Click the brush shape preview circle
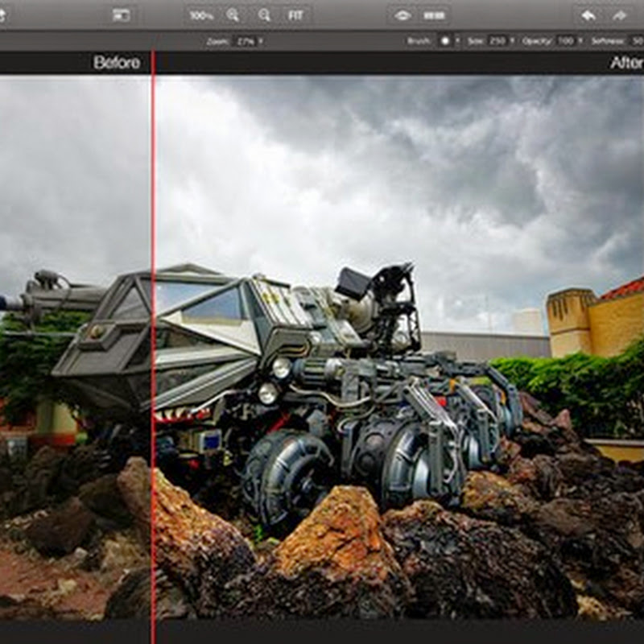This screenshot has height=644, width=644. 444,41
